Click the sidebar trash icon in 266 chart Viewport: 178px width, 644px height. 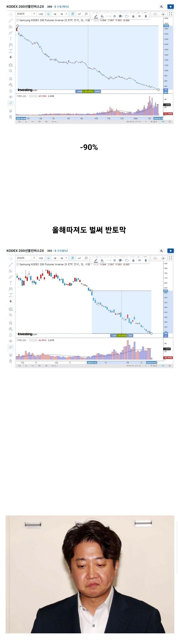[10, 117]
